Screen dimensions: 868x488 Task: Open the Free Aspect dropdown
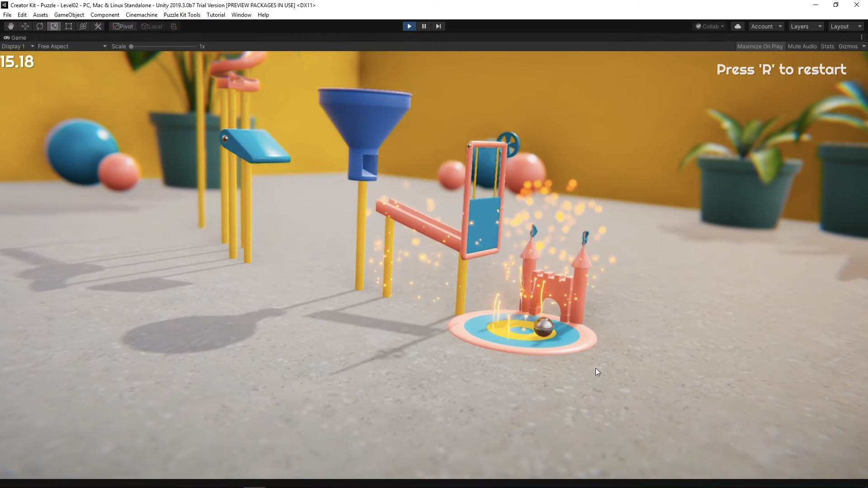pyautogui.click(x=72, y=46)
